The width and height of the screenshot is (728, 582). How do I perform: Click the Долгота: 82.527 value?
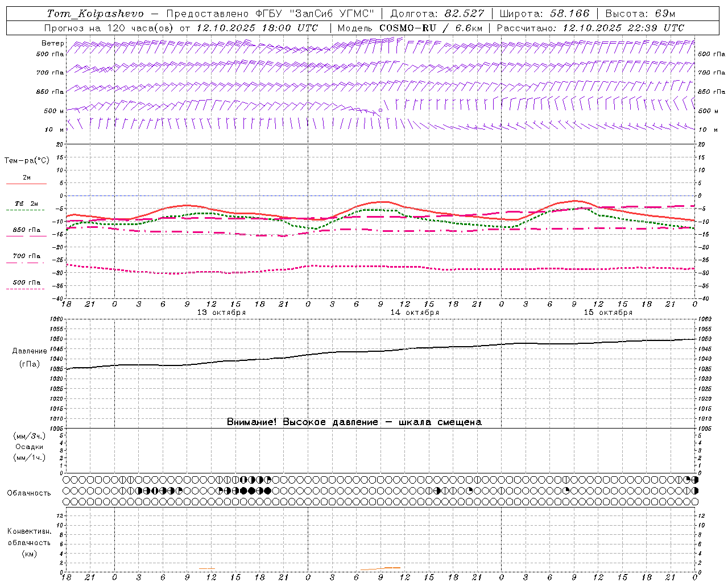coord(437,14)
